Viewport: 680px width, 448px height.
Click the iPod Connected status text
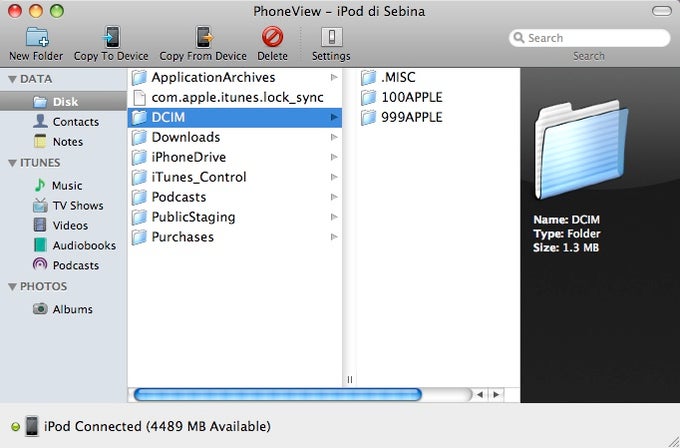[157, 426]
